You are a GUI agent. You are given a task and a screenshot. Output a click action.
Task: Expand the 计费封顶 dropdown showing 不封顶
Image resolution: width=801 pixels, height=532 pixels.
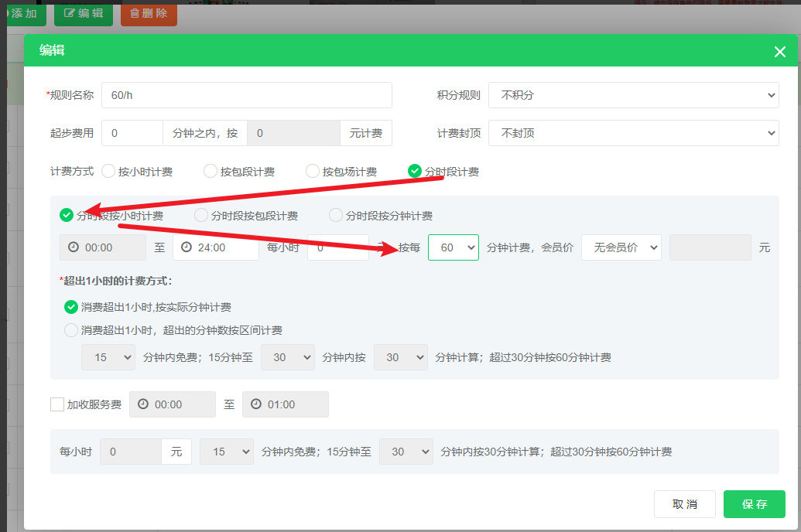633,133
